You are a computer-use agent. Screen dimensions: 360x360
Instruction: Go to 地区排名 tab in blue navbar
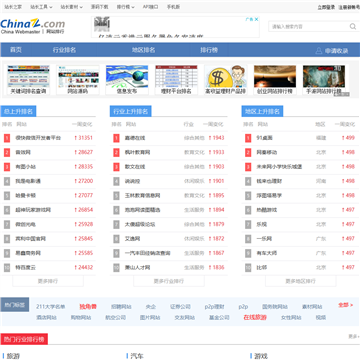click(x=143, y=50)
